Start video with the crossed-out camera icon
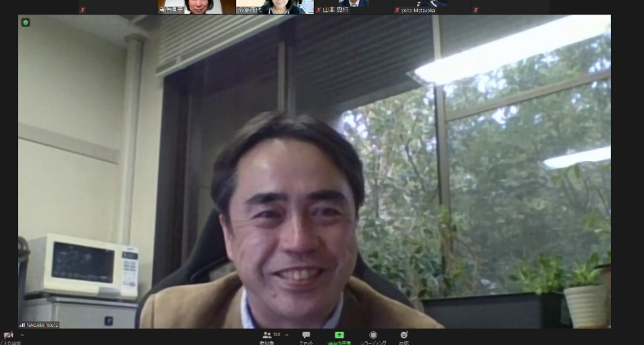 coord(8,335)
